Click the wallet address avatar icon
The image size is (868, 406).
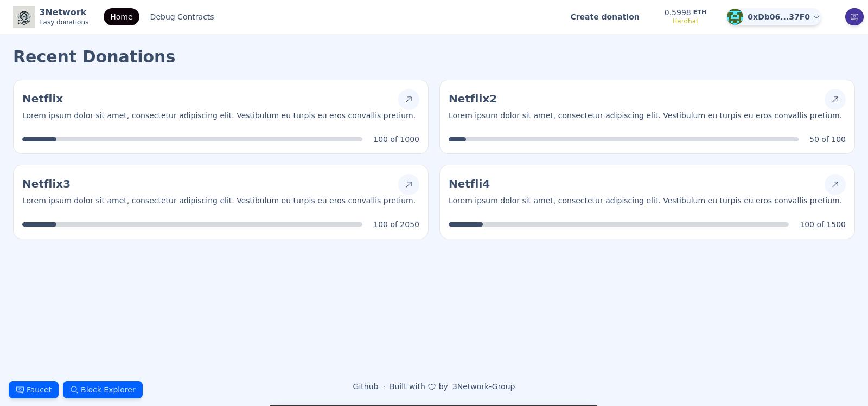pyautogui.click(x=735, y=17)
